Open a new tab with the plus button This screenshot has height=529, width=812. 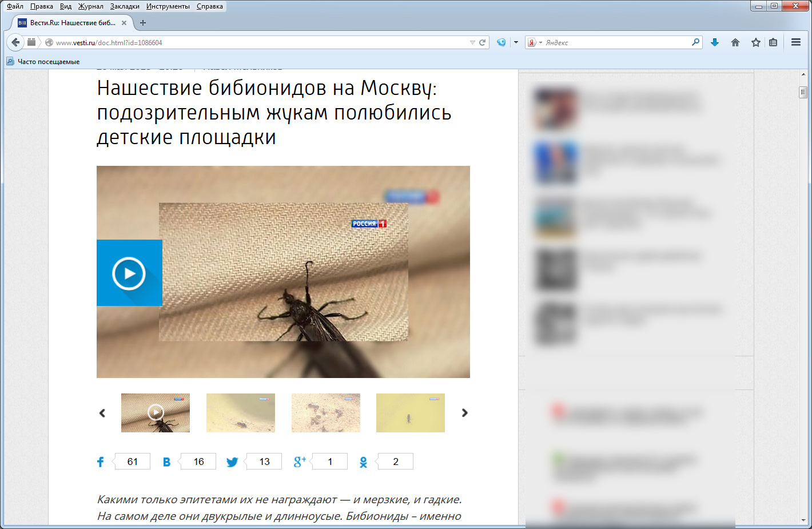click(143, 23)
